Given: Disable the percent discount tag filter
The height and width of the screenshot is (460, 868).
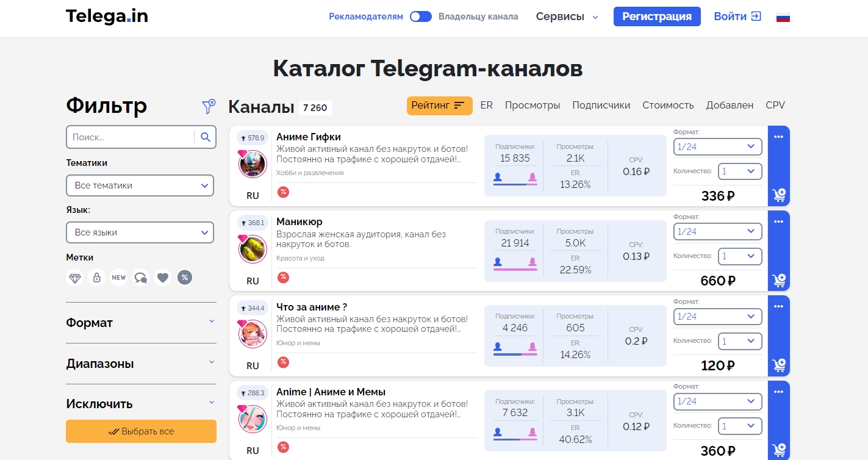Looking at the screenshot, I should [185, 277].
